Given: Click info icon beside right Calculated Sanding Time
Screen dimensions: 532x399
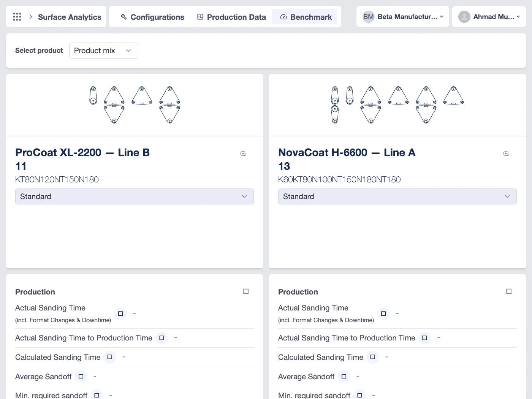Looking at the screenshot, I should 373,357.
